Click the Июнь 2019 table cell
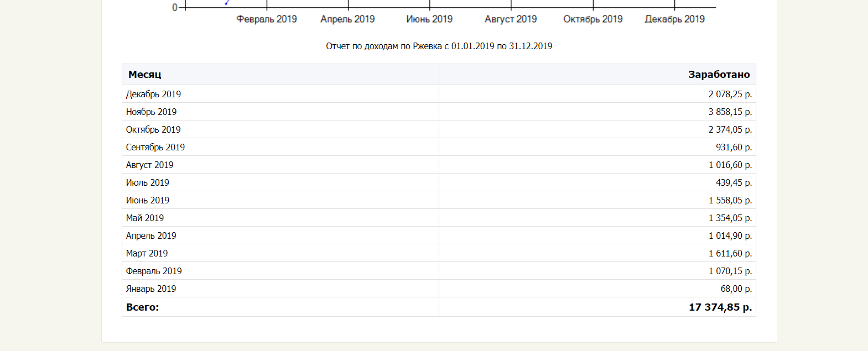 click(148, 201)
